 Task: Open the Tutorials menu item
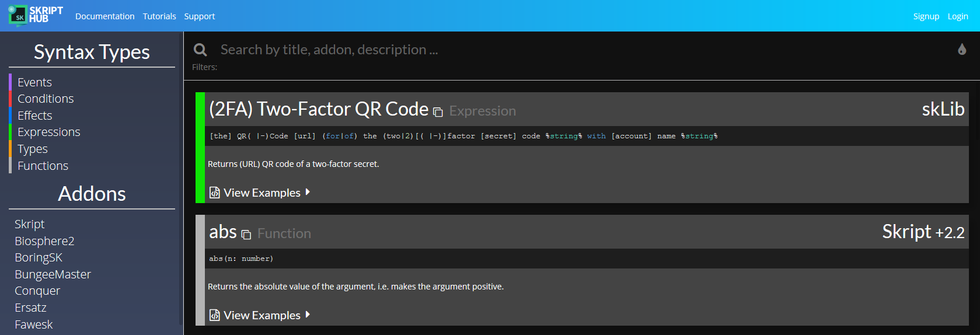pyautogui.click(x=159, y=16)
